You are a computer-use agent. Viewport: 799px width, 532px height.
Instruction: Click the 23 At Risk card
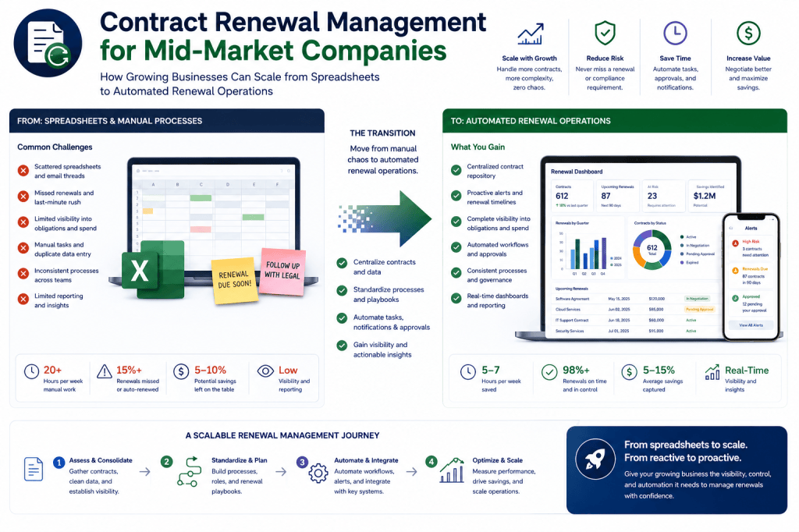[663, 196]
